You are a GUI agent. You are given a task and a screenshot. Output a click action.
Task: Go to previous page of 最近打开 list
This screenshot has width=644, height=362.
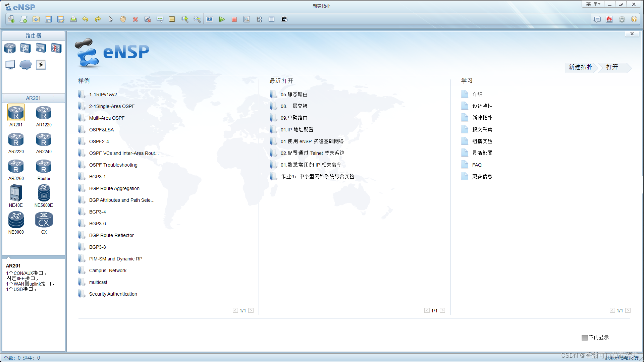427,311
